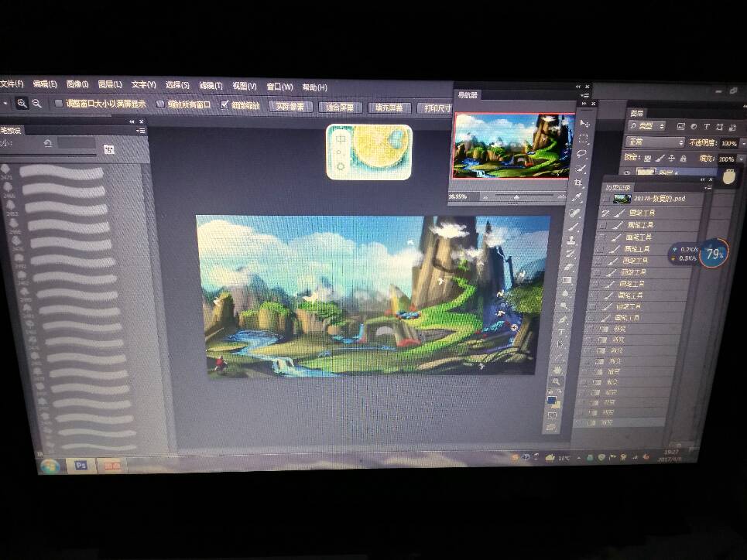
Task: Select the Healing Brush tool
Action: (575, 213)
